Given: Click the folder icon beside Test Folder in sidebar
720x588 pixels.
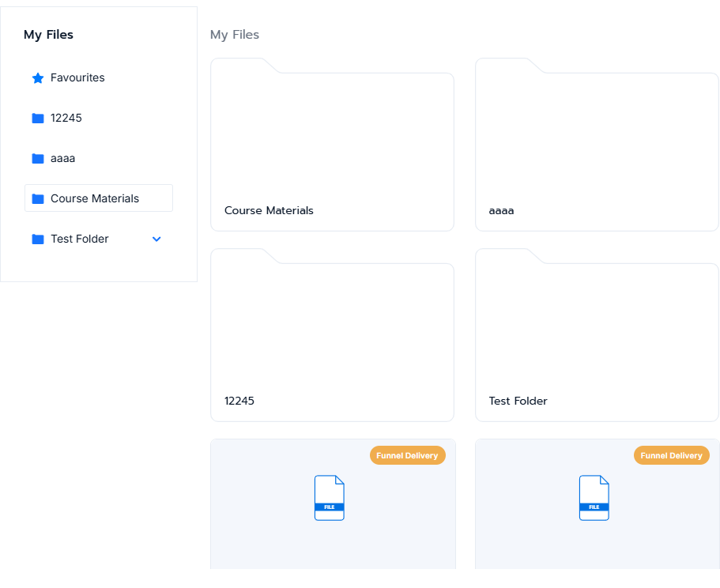Looking at the screenshot, I should tap(38, 239).
